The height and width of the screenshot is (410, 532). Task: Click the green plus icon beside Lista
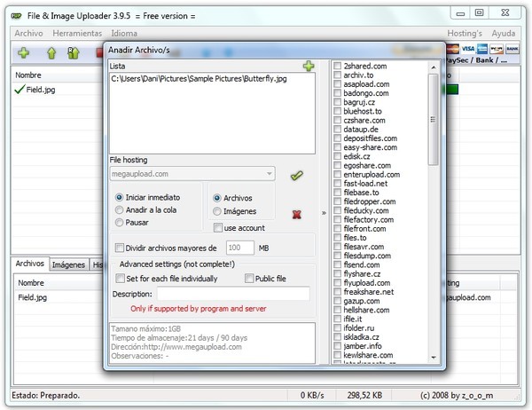click(309, 66)
